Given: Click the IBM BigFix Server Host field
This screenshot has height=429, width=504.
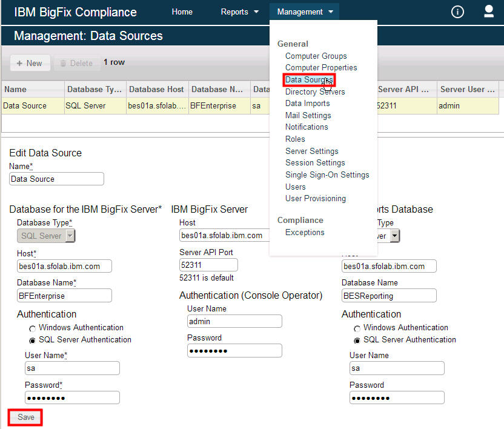Looking at the screenshot, I should tap(224, 235).
